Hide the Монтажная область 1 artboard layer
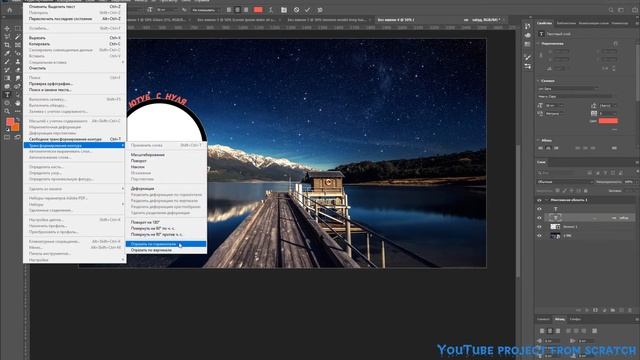This screenshot has height=360, width=640. (539, 200)
